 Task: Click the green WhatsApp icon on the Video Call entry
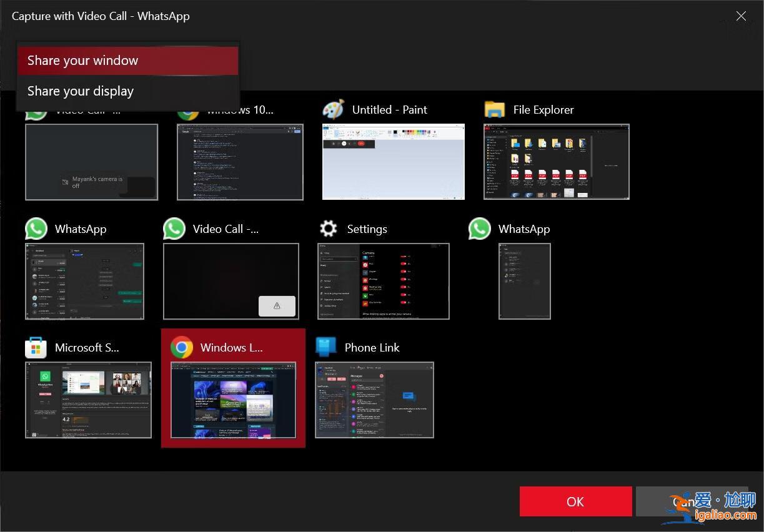[x=174, y=228]
